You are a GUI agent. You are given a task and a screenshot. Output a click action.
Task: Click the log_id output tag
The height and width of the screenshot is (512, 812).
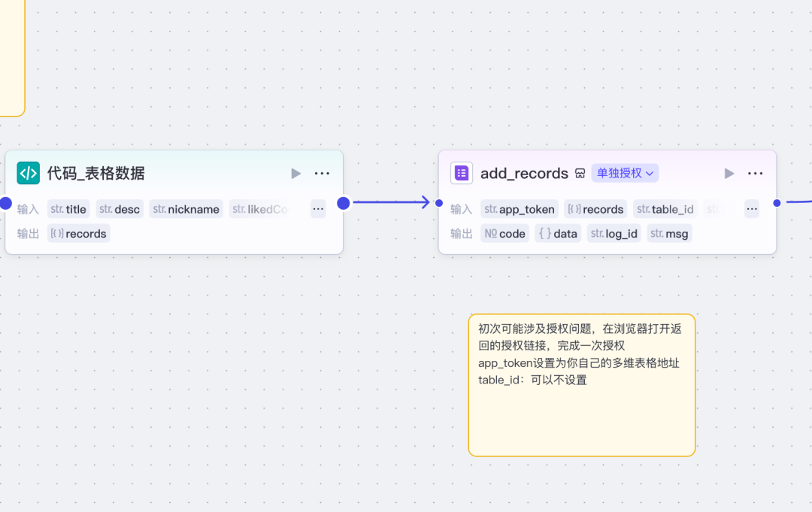point(614,234)
